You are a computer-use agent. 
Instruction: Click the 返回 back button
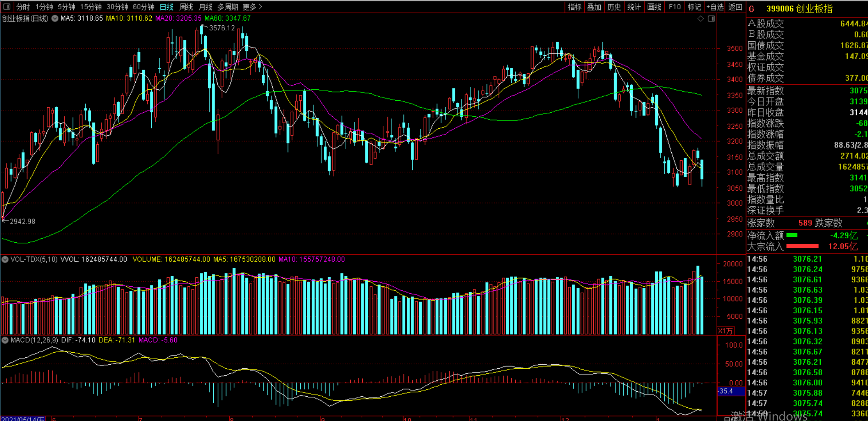(x=735, y=7)
